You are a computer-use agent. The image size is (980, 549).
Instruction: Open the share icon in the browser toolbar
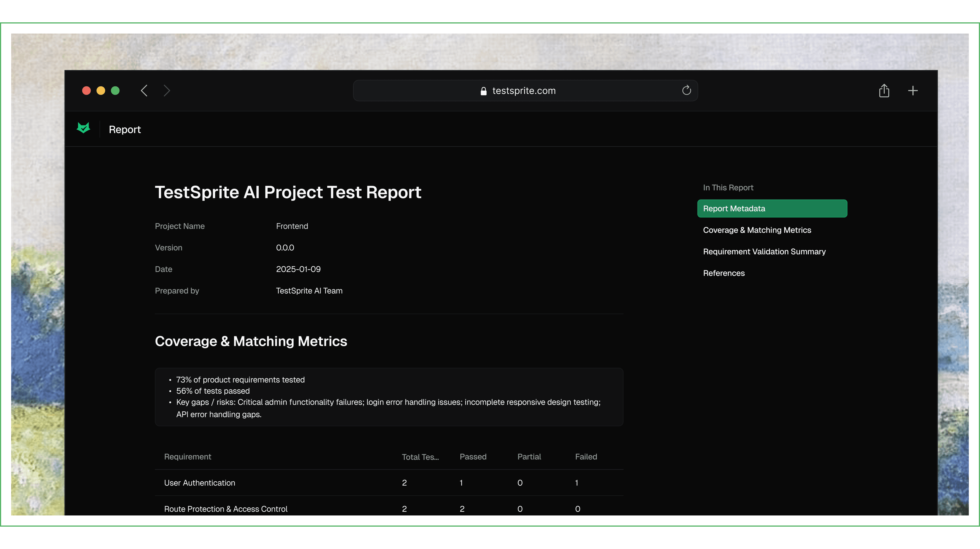tap(884, 91)
